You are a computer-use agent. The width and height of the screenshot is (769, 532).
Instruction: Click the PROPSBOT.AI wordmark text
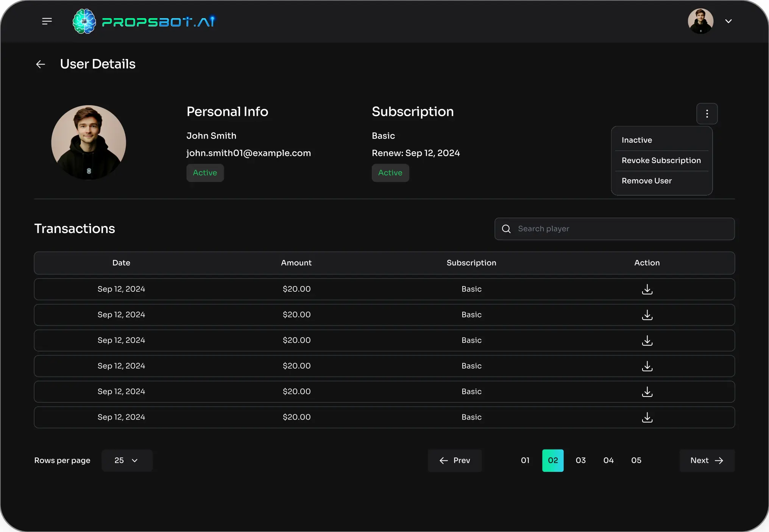click(x=159, y=22)
